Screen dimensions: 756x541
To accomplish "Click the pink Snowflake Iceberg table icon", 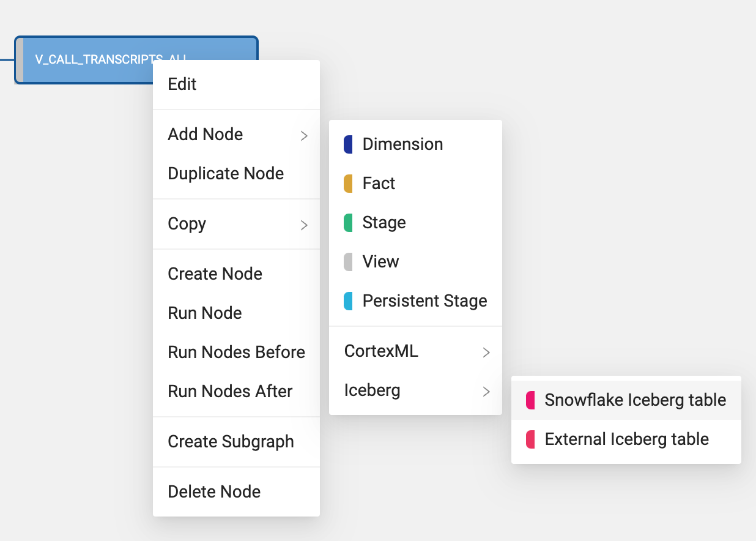I will click(530, 400).
